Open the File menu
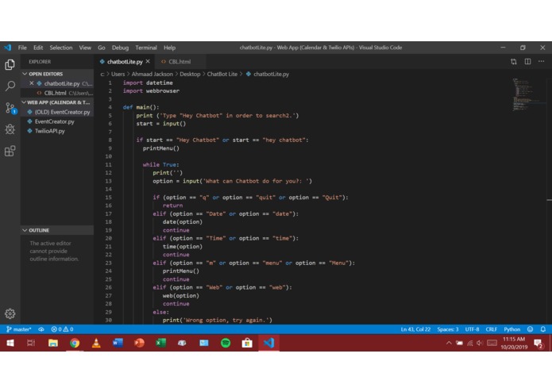This screenshot has width=552, height=392. (22, 48)
